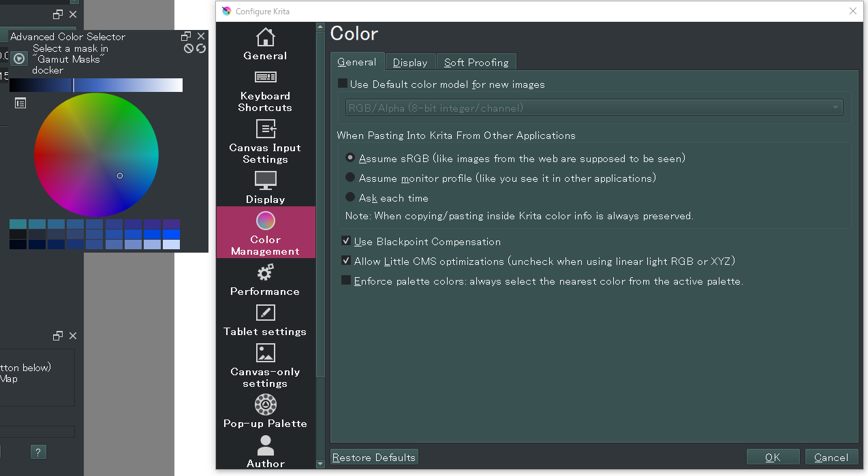Pick a color in the hue wheel
Viewport: 868px width, 476px height.
pos(96,155)
